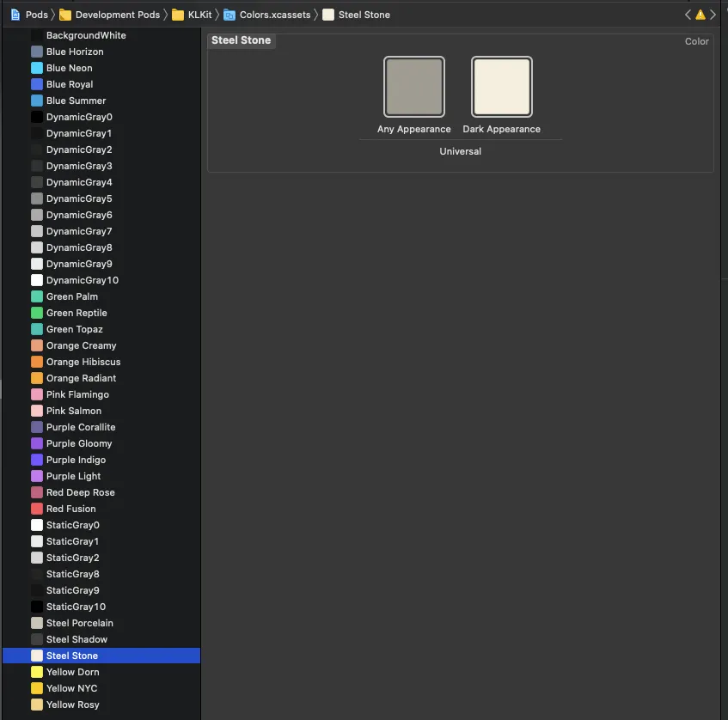Select StaticGray0 in the asset list
This screenshot has height=720, width=728.
pos(101,525)
